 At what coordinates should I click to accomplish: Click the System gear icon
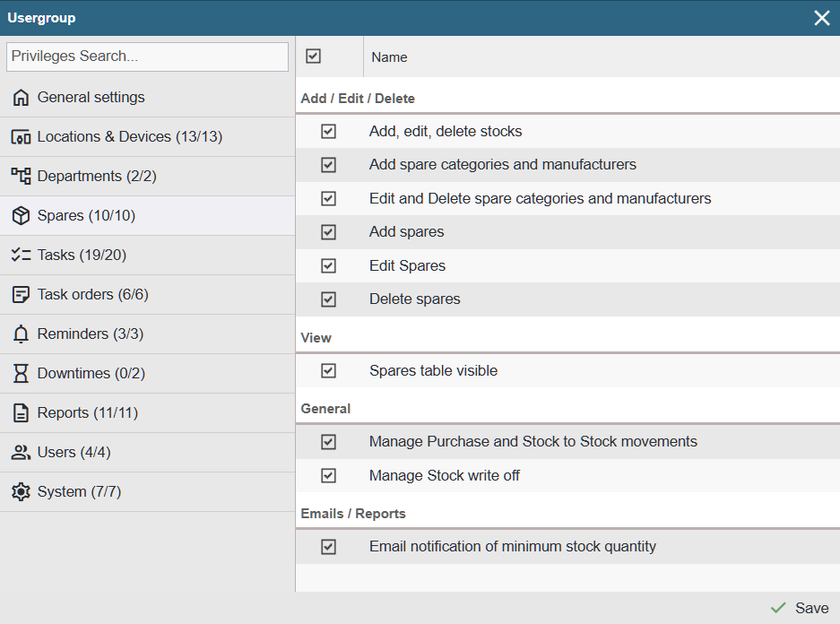[21, 492]
